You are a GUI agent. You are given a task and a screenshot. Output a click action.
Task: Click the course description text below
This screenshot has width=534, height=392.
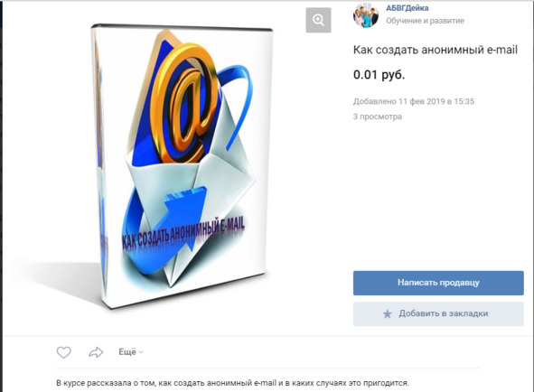pyautogui.click(x=232, y=383)
